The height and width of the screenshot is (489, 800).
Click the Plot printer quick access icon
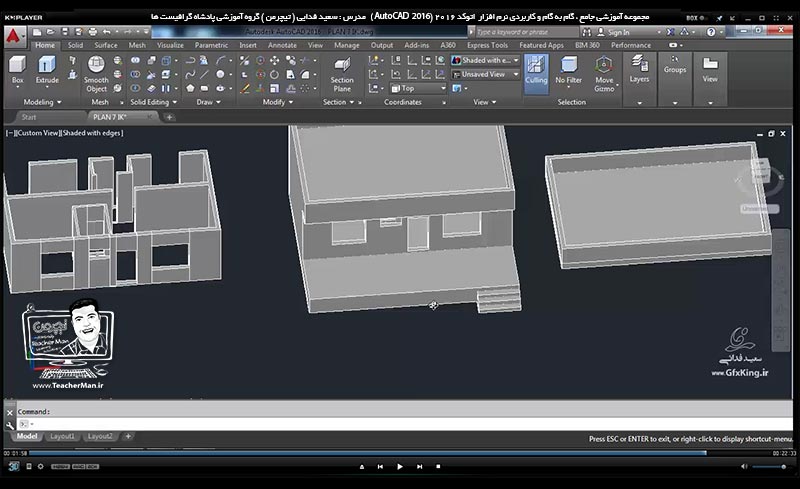[x=92, y=32]
